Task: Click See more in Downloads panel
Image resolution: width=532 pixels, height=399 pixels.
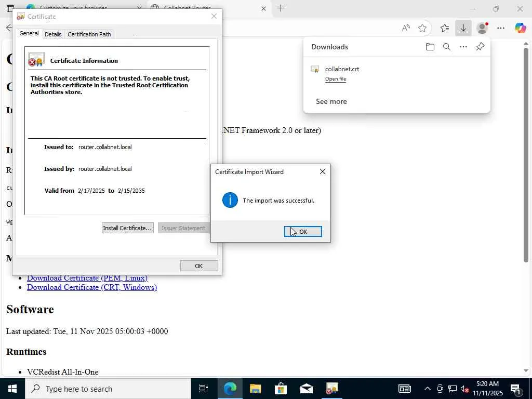Action: click(x=331, y=101)
